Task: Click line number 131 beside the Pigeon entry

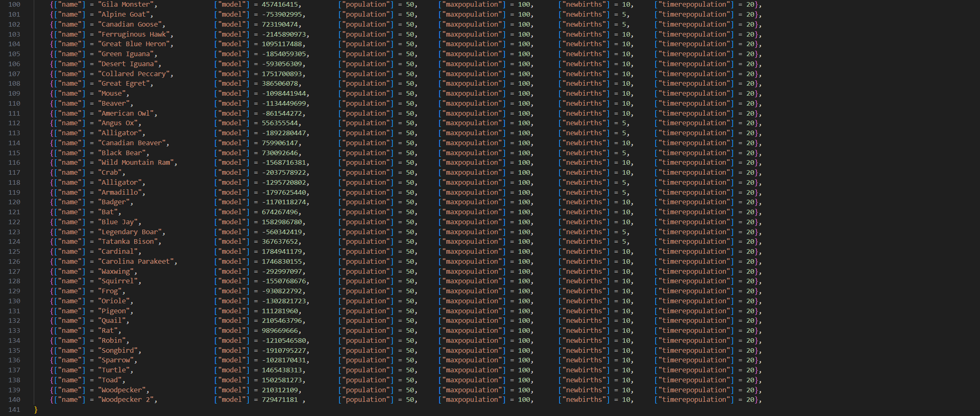Action: pyautogui.click(x=14, y=311)
